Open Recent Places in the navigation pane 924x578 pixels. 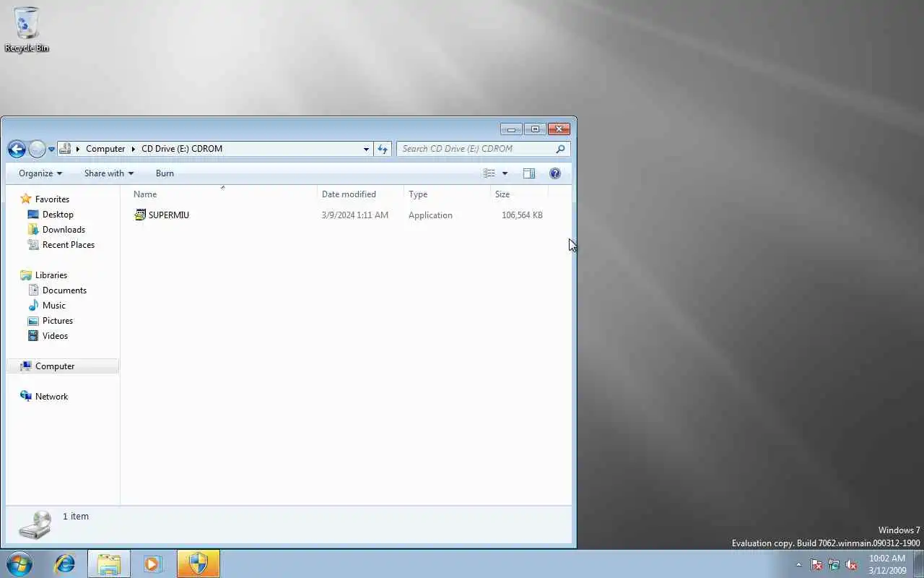point(68,245)
